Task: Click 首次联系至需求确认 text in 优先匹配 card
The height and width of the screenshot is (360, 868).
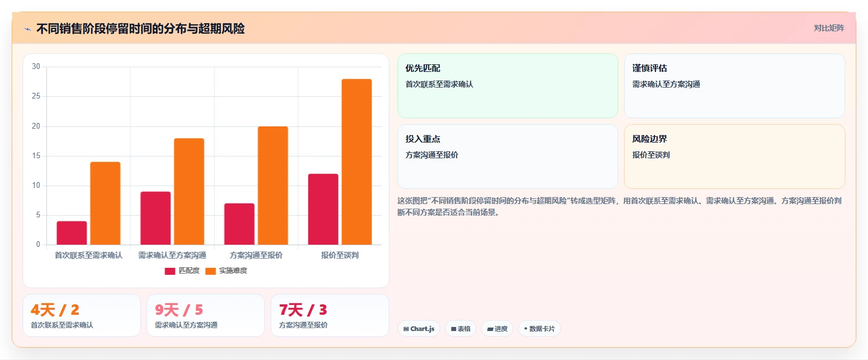Action: pos(440,84)
